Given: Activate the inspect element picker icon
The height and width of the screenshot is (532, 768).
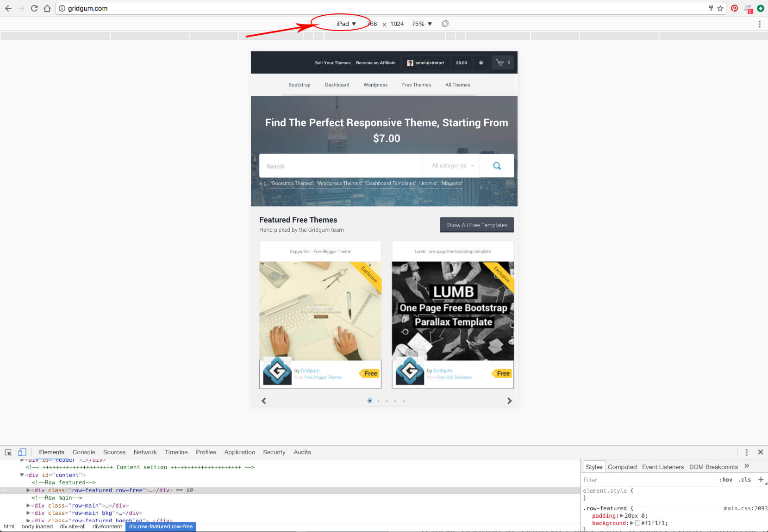Looking at the screenshot, I should (x=8, y=452).
